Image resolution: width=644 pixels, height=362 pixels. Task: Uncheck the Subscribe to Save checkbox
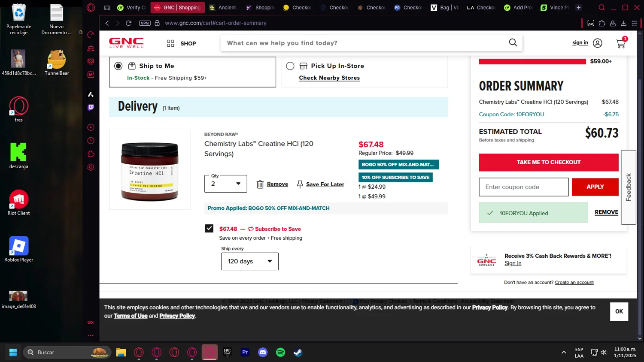[209, 229]
